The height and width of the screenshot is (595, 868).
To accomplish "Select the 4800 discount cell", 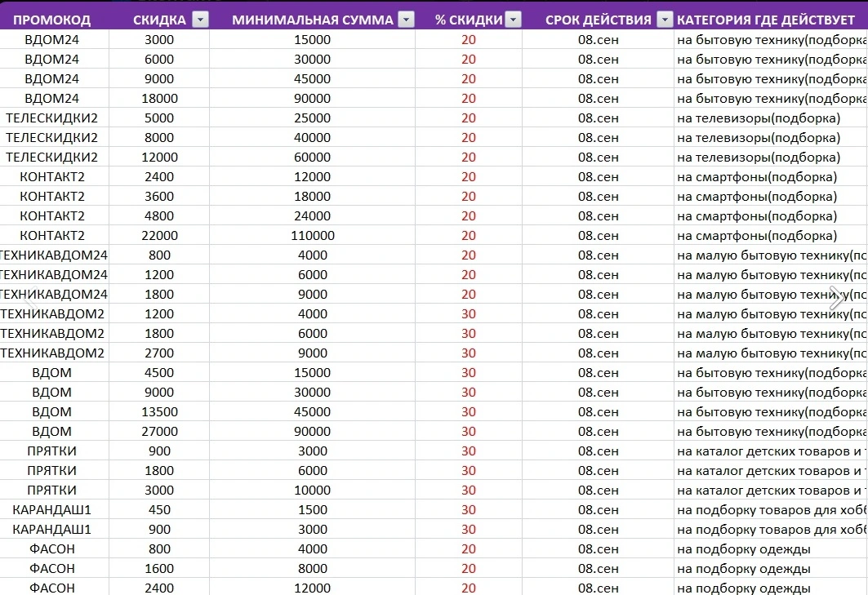I will point(159,215).
